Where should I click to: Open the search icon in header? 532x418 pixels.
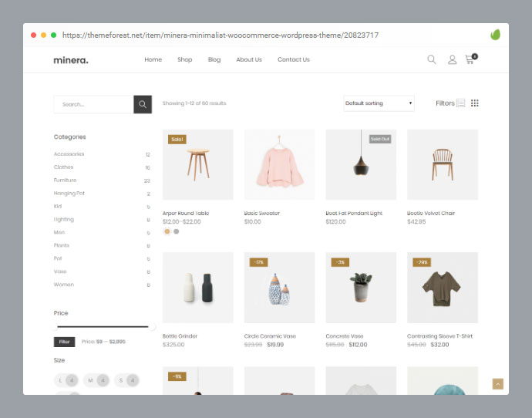click(431, 59)
